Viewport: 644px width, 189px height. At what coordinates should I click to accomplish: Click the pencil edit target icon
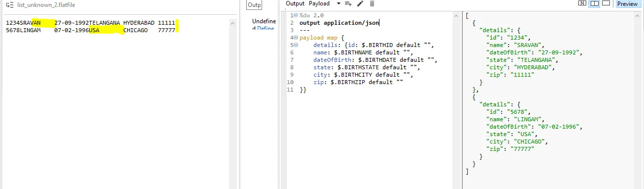point(360,3)
